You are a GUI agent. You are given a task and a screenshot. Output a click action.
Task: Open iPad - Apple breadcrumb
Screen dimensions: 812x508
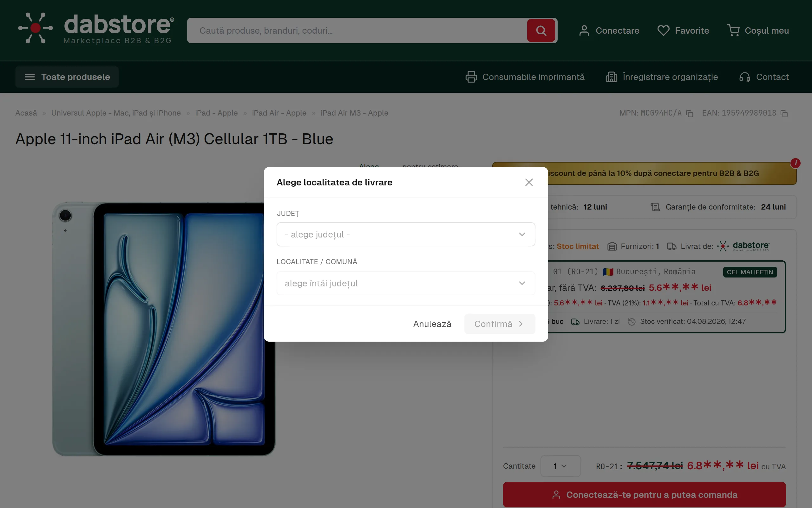coord(216,113)
